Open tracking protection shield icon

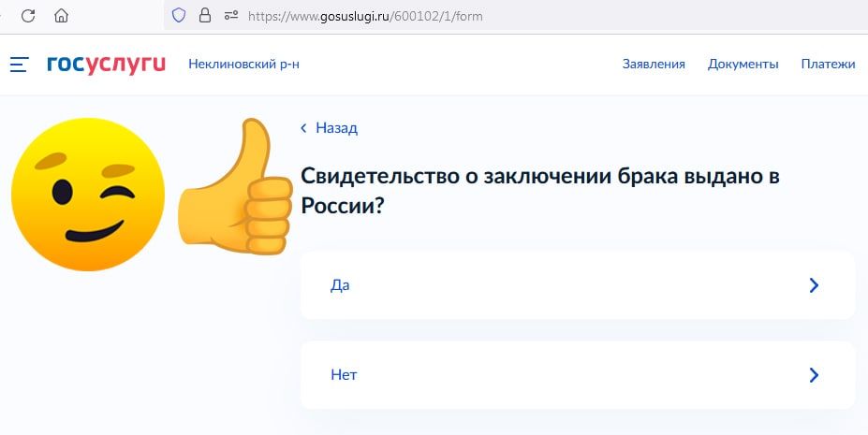coord(179,16)
